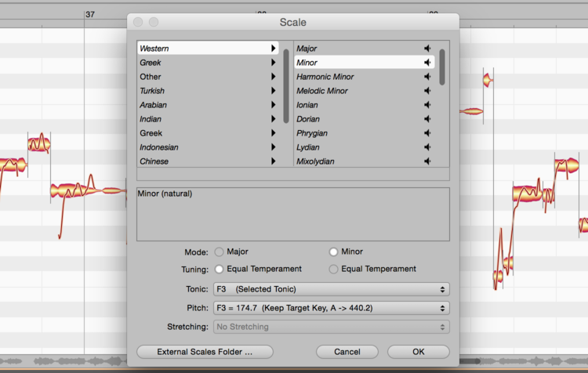This screenshot has height=373, width=588.
Task: Audition the Mixolydian scale speaker icon
Action: 427,161
